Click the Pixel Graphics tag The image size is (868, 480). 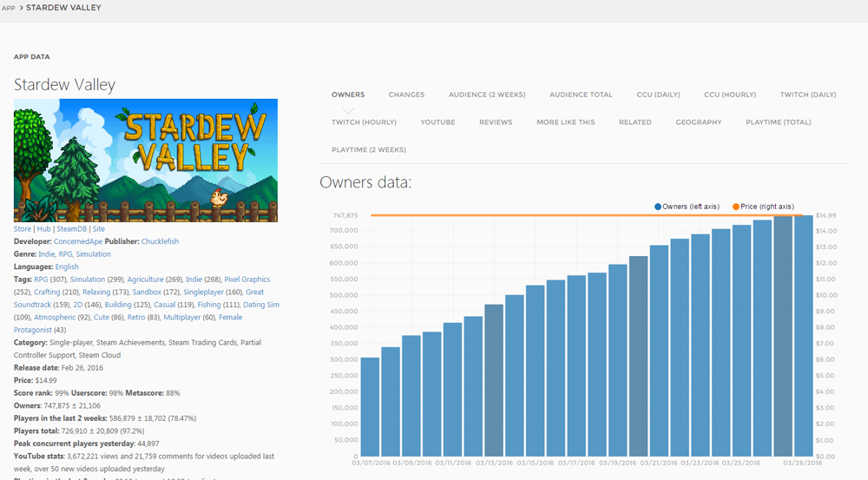tap(247, 279)
